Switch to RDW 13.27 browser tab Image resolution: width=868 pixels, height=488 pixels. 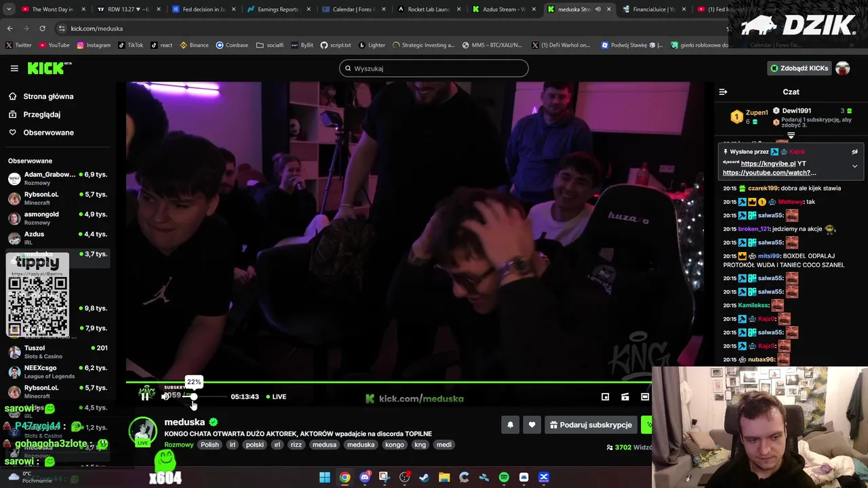coord(128,9)
